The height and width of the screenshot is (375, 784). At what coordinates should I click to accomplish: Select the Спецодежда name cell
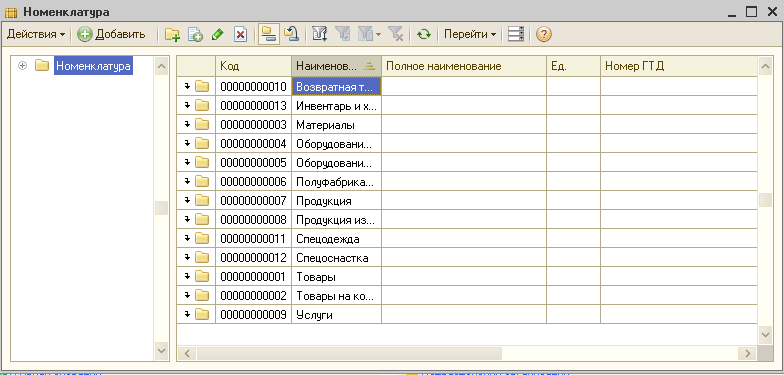tap(336, 238)
